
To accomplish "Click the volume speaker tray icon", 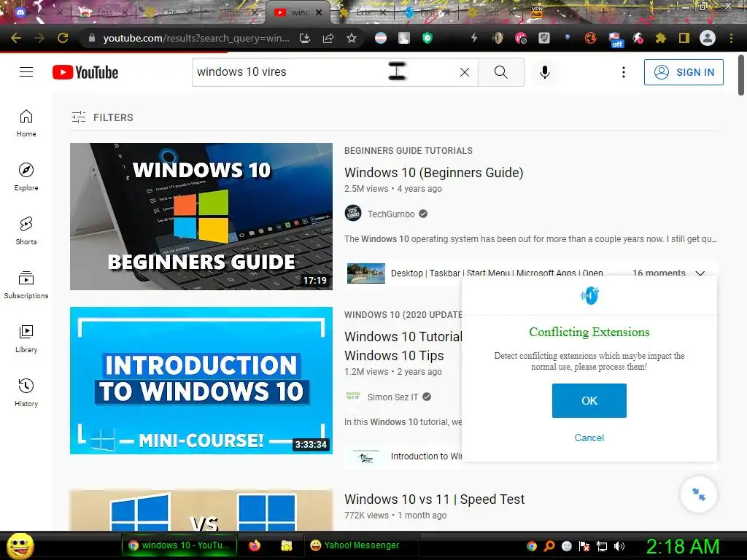I will click(x=619, y=546).
